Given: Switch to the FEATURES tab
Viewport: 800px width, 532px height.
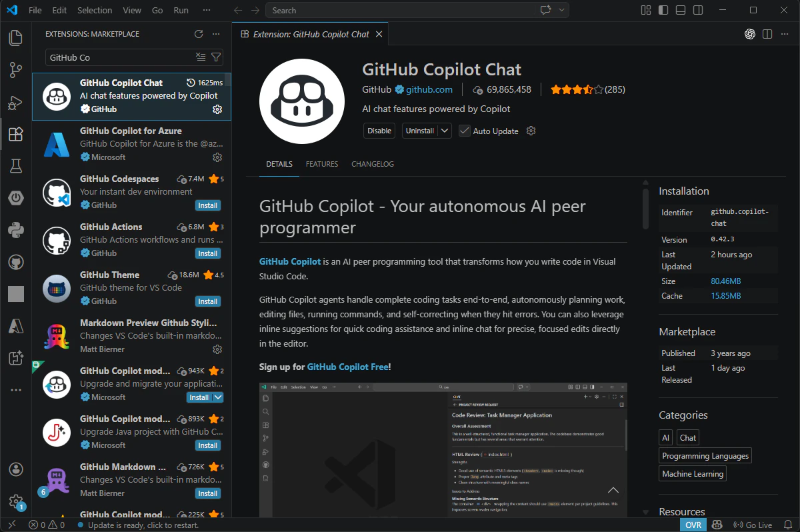Looking at the screenshot, I should (322, 164).
